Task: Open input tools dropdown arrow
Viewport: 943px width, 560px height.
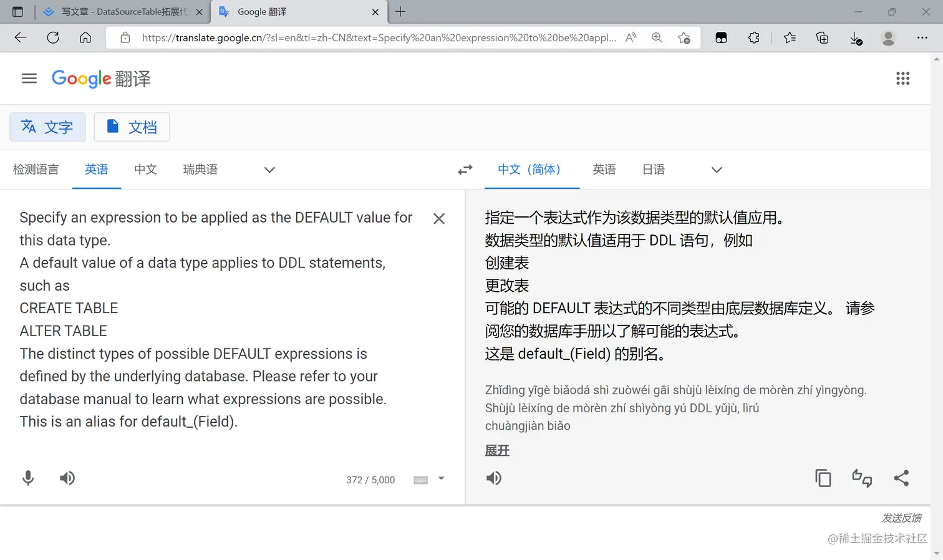Action: click(x=441, y=479)
